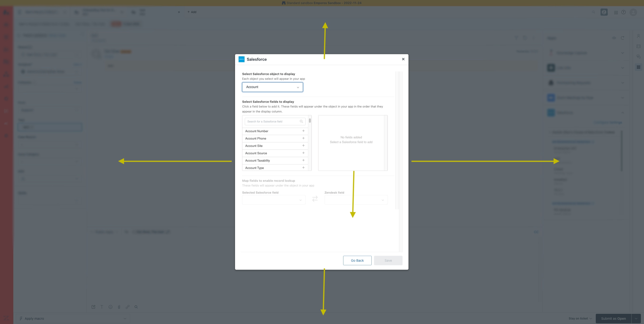
Task: Click the Go Back button
Action: [357, 260]
